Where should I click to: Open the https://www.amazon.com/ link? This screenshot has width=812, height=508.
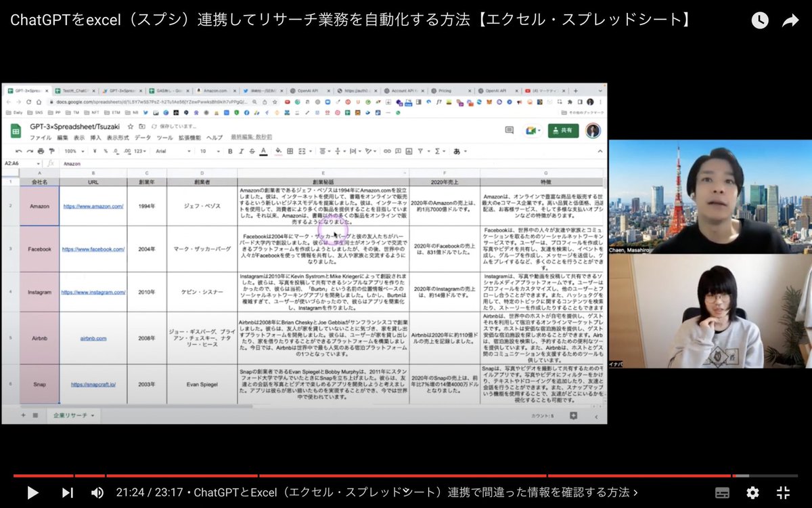[x=93, y=206]
